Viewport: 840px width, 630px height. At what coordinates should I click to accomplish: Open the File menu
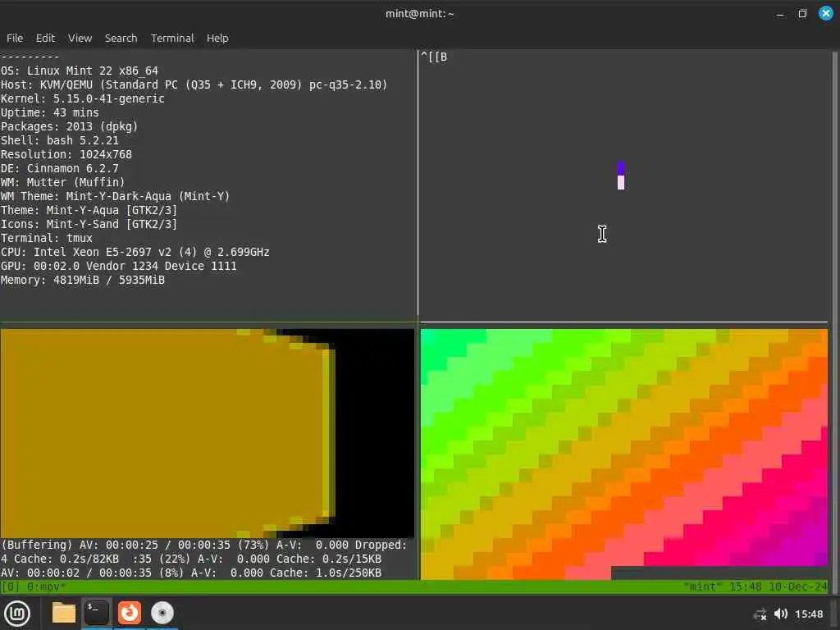[15, 38]
